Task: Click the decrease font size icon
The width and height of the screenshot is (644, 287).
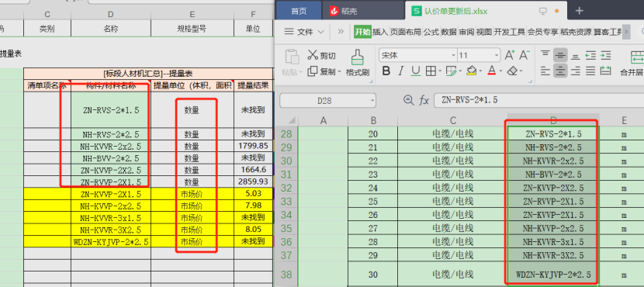Action: (524, 55)
